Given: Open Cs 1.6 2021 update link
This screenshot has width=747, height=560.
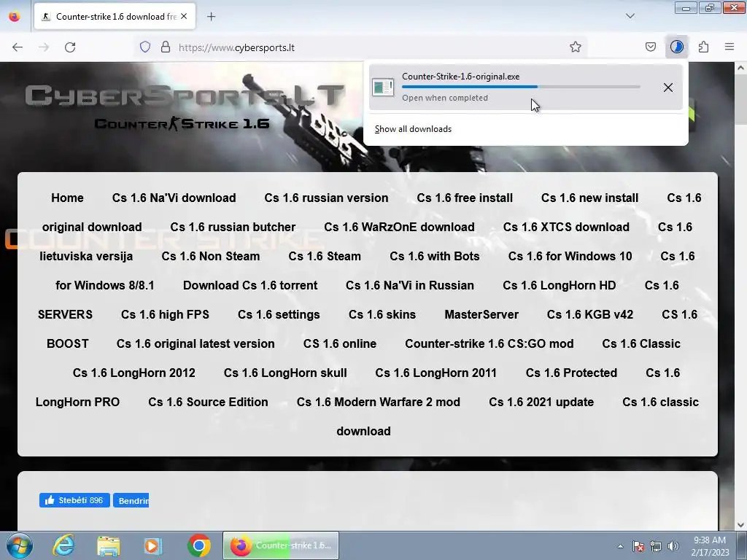Looking at the screenshot, I should (x=541, y=402).
